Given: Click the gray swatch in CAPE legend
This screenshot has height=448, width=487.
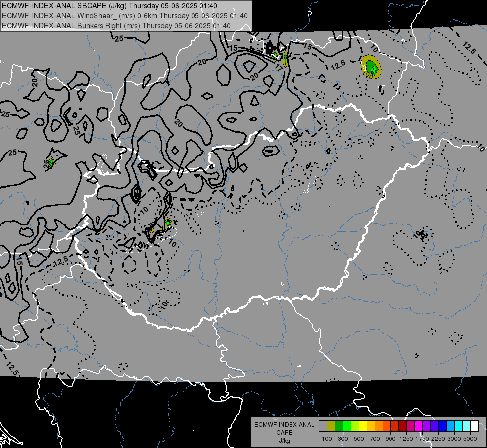Looking at the screenshot, I should coord(323,426).
